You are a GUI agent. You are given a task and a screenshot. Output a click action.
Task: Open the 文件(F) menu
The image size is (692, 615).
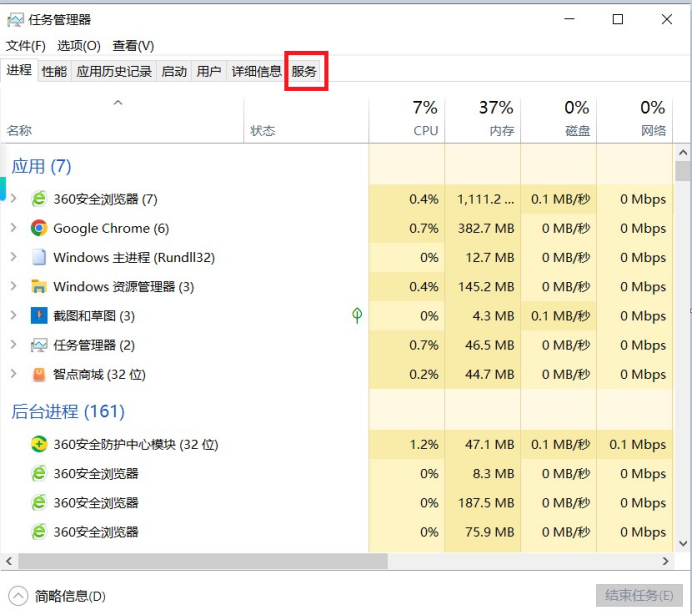coord(26,45)
